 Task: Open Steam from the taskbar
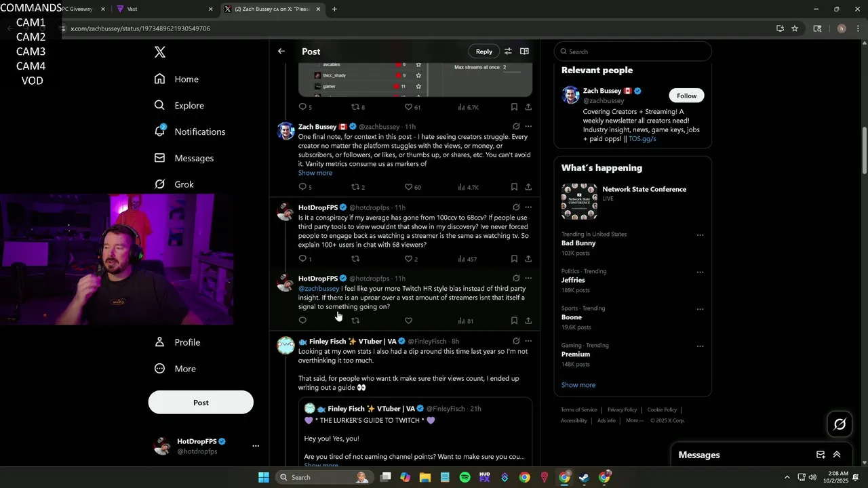(x=584, y=477)
